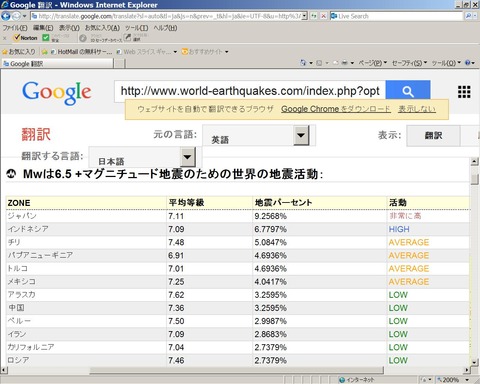Close the Norton toolbar with x
480x384 pixels.
pyautogui.click(x=4, y=38)
